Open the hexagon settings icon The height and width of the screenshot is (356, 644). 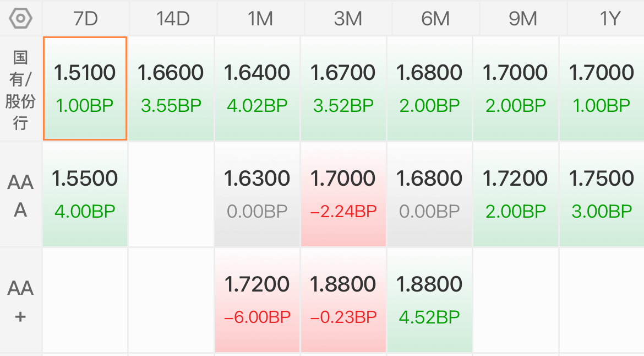20,19
